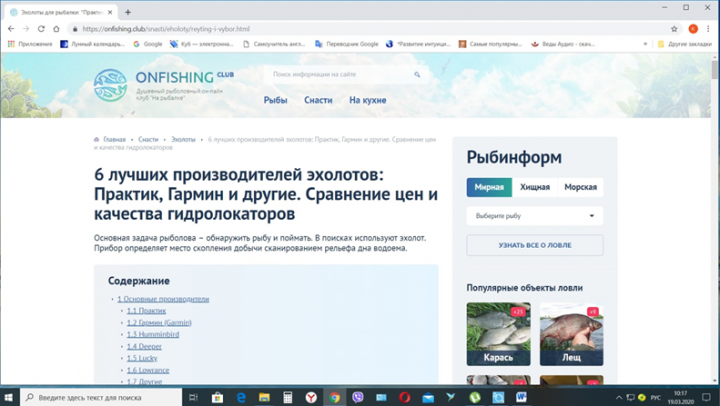
Task: Reload the page with the refresh icon
Action: [x=41, y=28]
